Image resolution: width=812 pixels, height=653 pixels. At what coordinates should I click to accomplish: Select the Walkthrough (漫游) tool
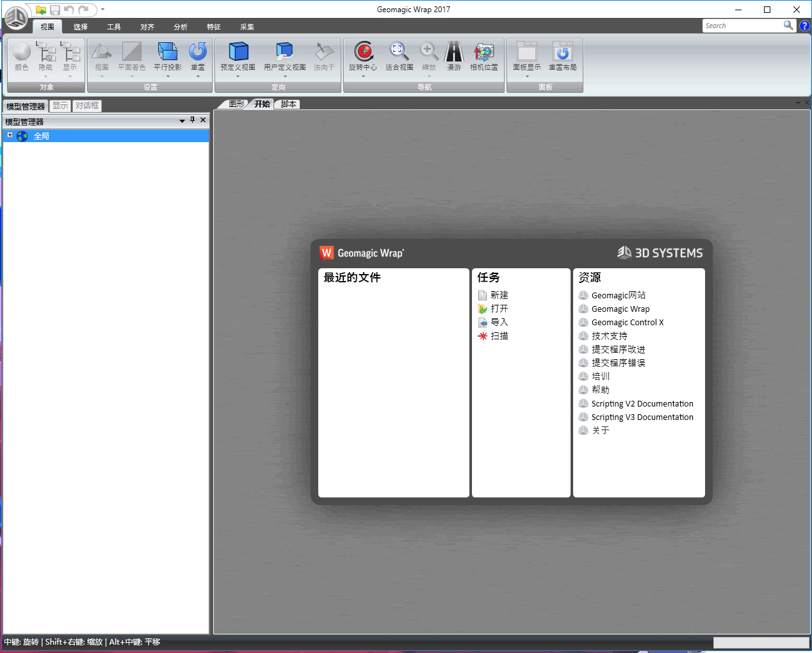454,52
